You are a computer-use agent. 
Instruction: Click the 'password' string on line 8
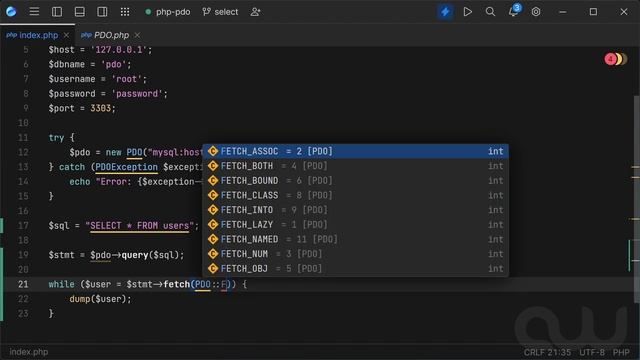tap(137, 94)
